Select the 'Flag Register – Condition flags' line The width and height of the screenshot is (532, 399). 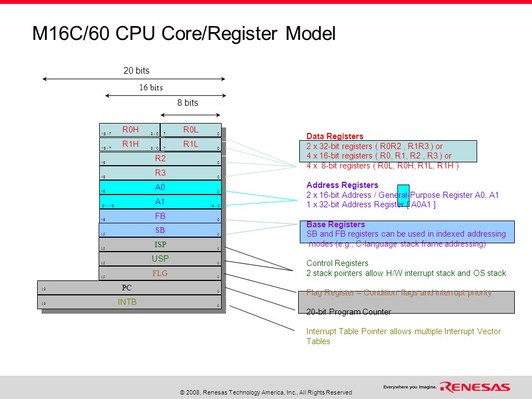[399, 293]
